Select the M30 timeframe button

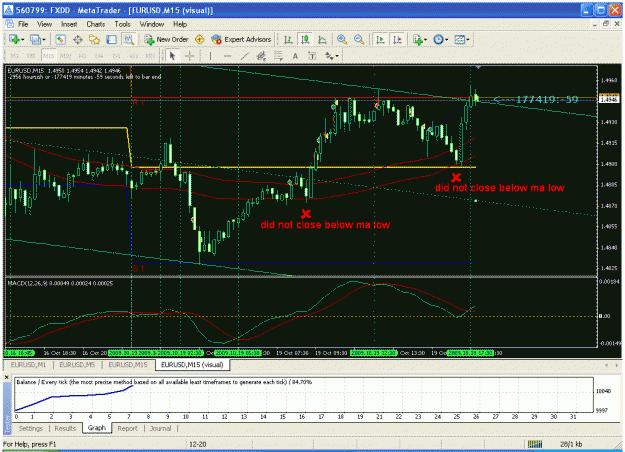coord(65,56)
